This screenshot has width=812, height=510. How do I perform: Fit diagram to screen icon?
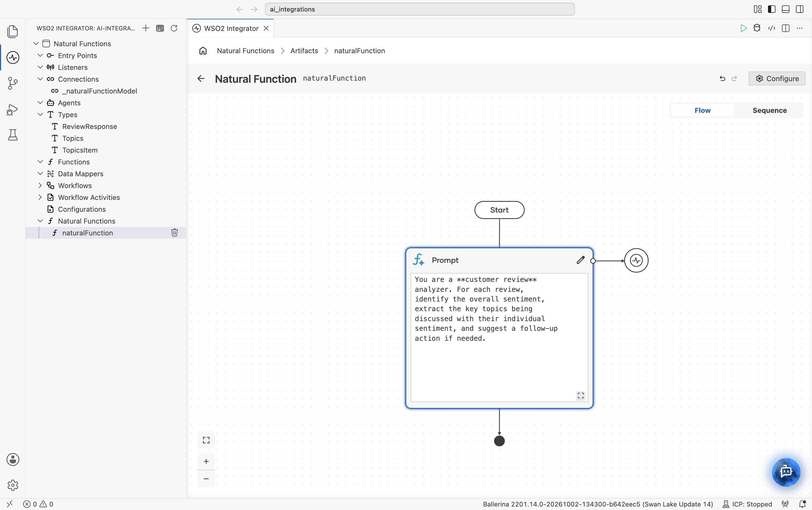(206, 440)
